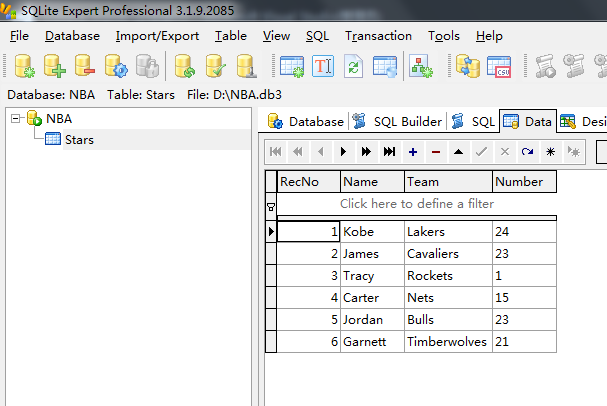Open the Tools menu
Viewport: 607px width, 406px height.
[x=444, y=36]
